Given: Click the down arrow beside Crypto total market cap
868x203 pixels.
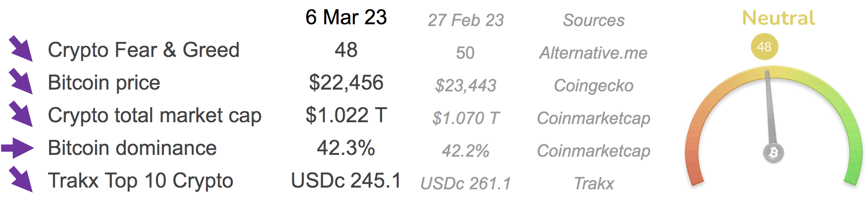Looking at the screenshot, I should [20, 113].
